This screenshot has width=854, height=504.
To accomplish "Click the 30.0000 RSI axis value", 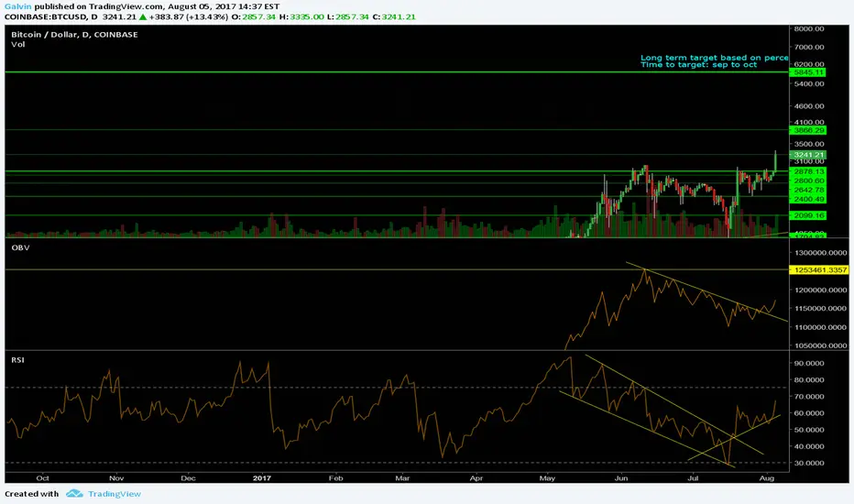I will coord(809,463).
